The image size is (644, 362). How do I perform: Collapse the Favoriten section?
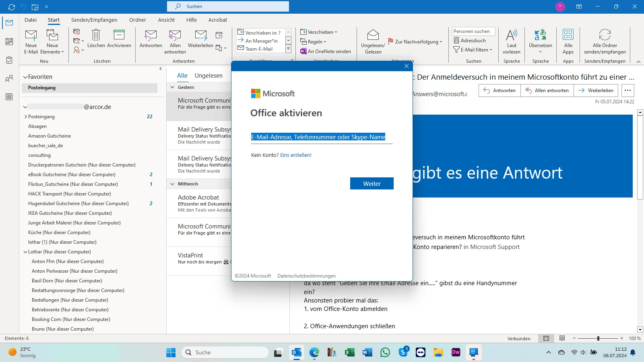25,77
